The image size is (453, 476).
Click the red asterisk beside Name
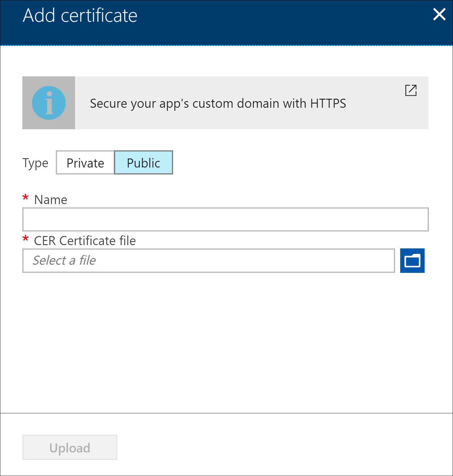(26, 198)
